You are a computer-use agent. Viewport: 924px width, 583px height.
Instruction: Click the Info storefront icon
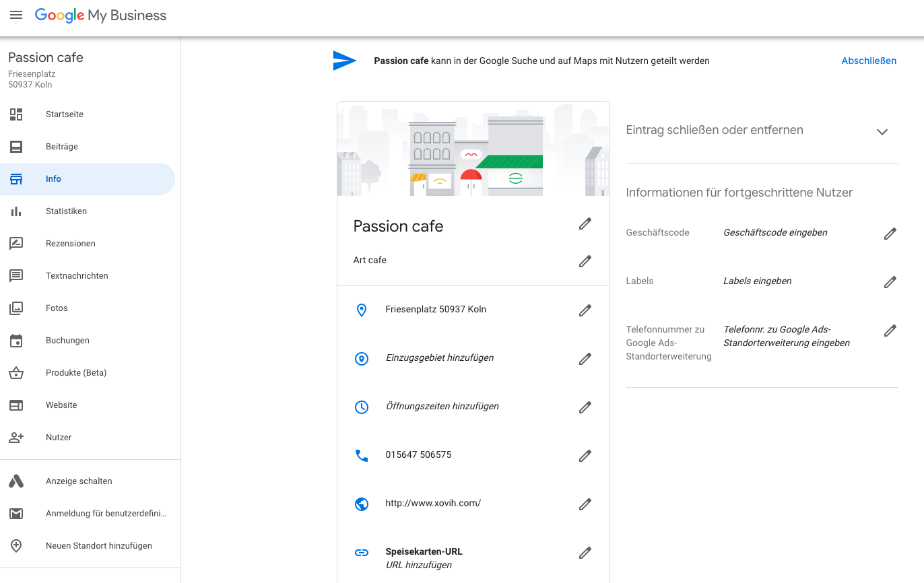click(x=16, y=179)
